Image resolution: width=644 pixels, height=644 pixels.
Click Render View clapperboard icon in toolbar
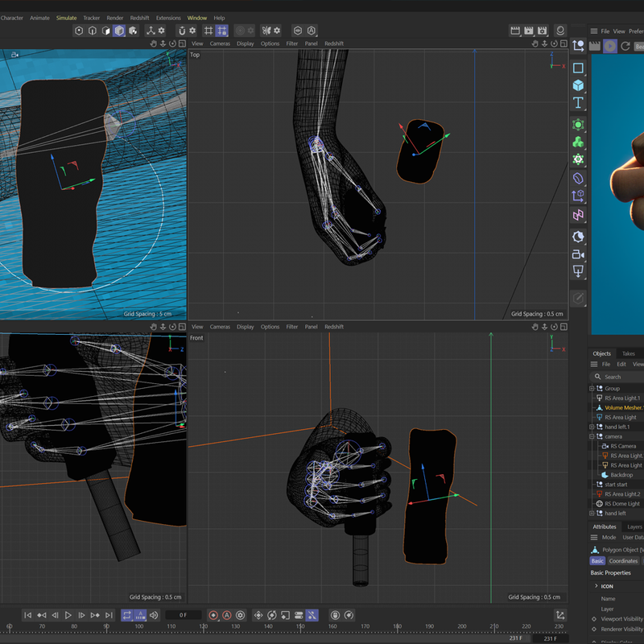tap(515, 31)
